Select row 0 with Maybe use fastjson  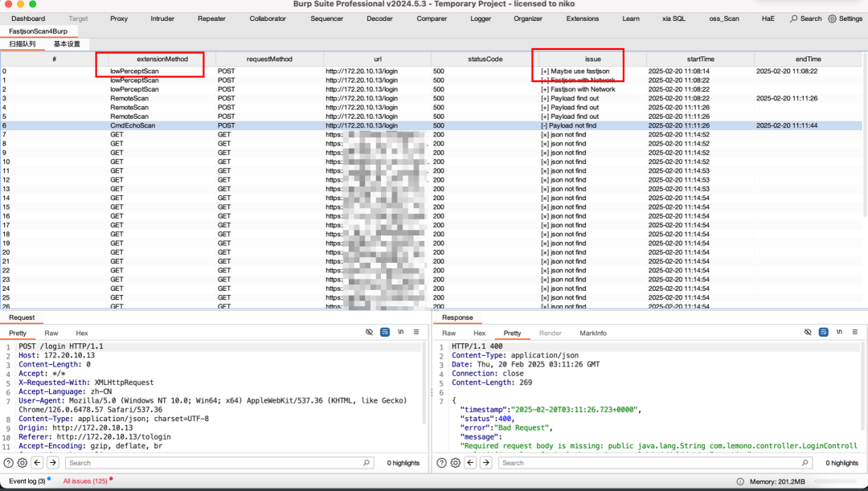[432, 71]
